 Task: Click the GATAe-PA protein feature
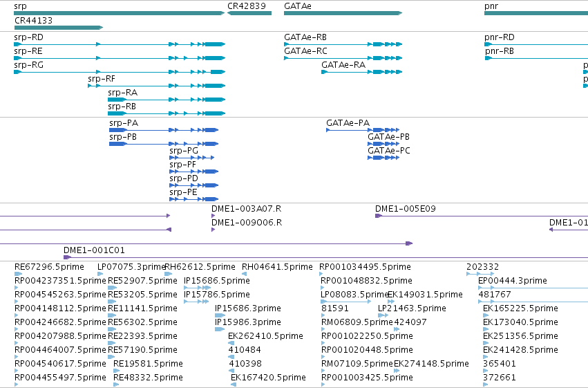(363, 130)
